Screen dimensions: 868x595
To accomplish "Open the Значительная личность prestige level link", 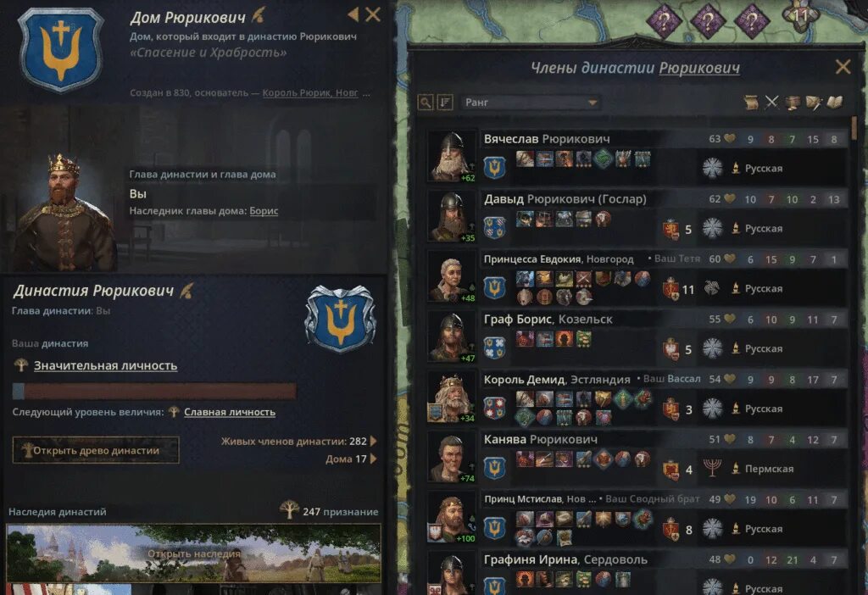I will [106, 365].
